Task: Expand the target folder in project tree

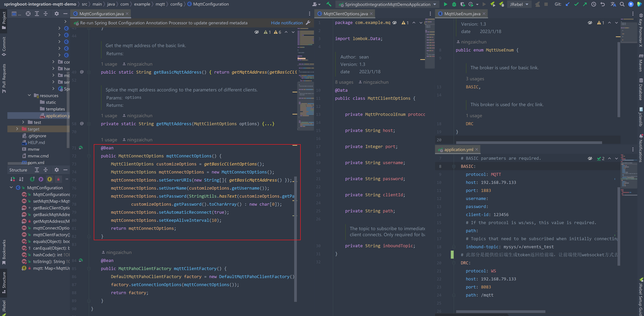Action: (17, 129)
